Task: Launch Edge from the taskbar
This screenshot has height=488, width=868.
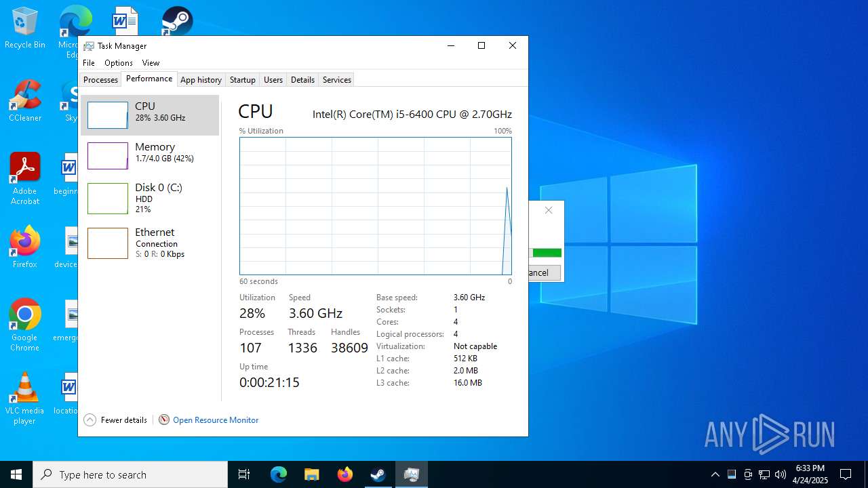Action: [279, 474]
